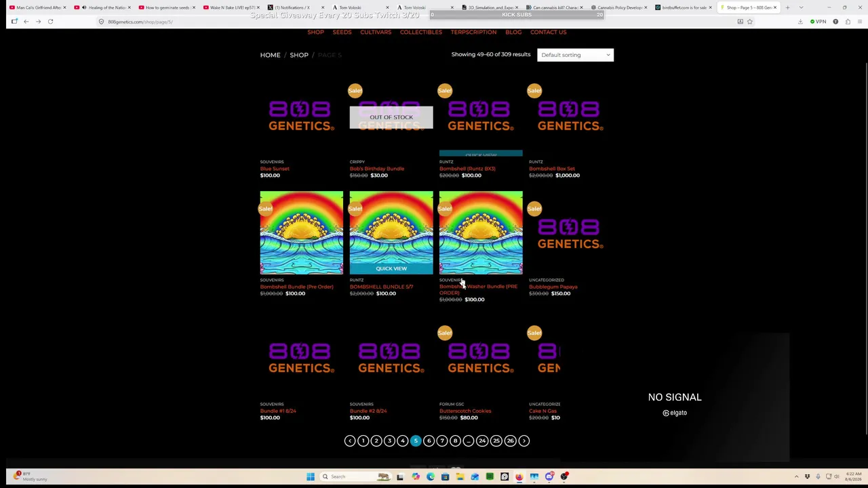Screen dimensions: 868x488
Task: Click the browser forward arrow
Action: 38,22
